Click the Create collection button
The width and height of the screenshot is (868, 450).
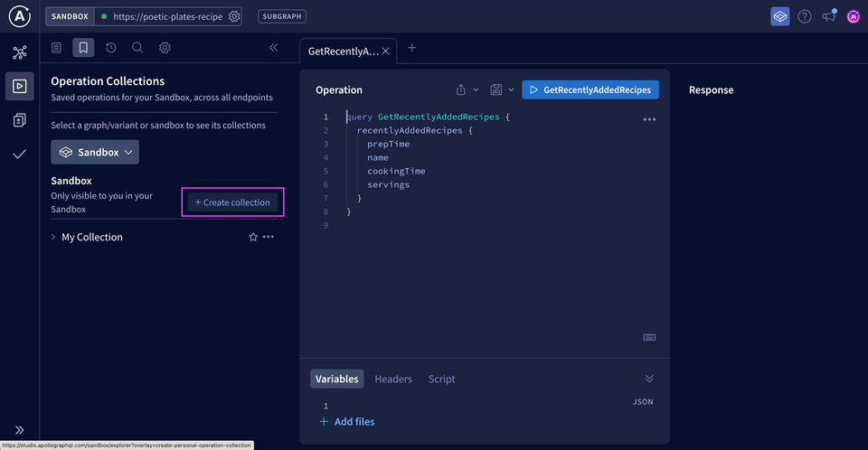pos(232,202)
